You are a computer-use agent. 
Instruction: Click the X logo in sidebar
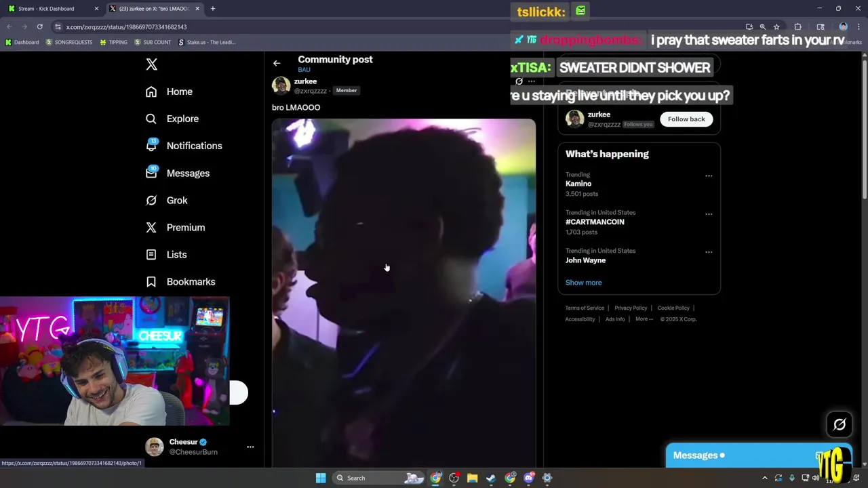pos(152,64)
